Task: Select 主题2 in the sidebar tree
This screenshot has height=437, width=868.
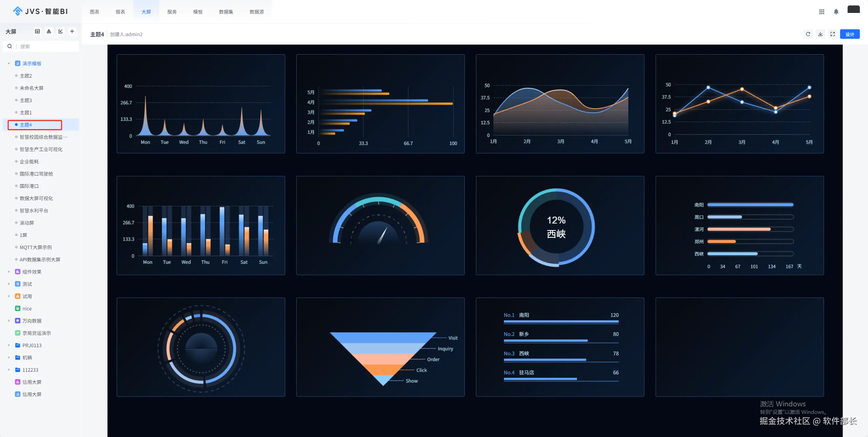Action: [26, 76]
